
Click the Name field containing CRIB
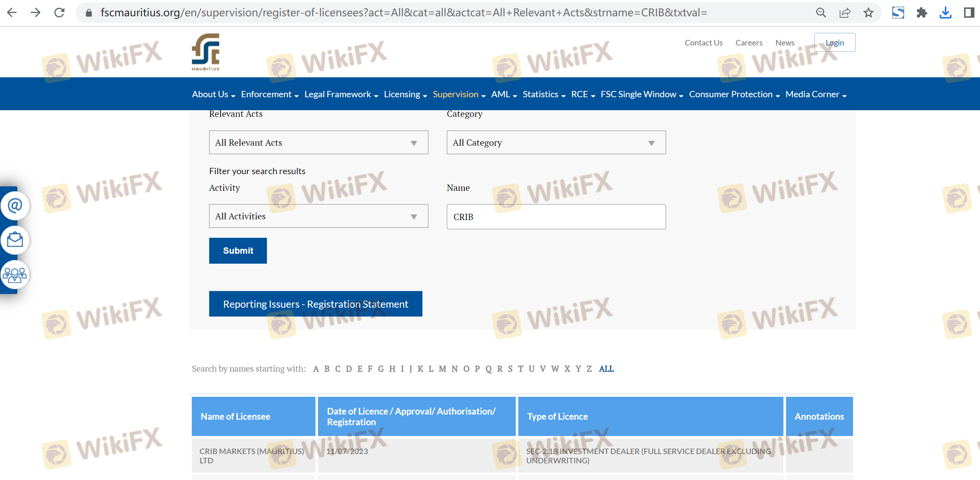pos(556,217)
